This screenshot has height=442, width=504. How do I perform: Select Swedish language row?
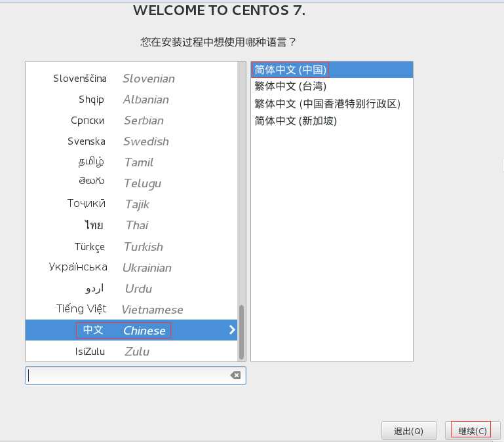click(x=131, y=141)
